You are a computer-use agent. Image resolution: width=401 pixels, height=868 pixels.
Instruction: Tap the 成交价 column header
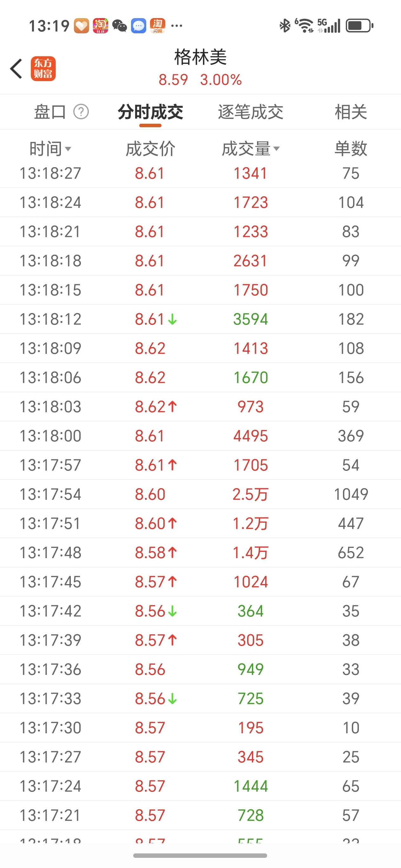pos(150,148)
